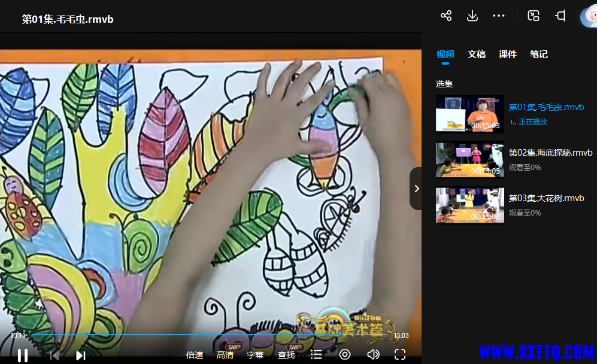The image size is (597, 364).
Task: Play episode 第02集.海底探秘.rmvb title
Action: tap(550, 153)
